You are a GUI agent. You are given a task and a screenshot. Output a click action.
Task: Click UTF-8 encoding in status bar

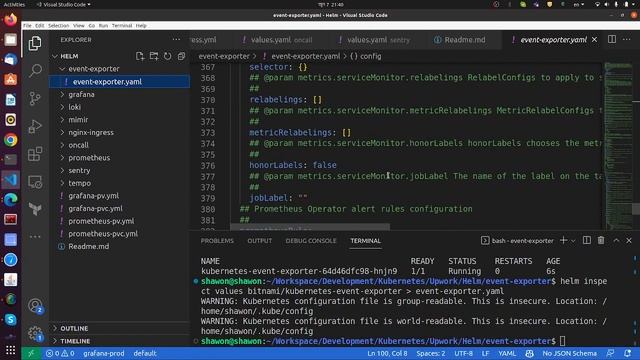(x=463, y=353)
